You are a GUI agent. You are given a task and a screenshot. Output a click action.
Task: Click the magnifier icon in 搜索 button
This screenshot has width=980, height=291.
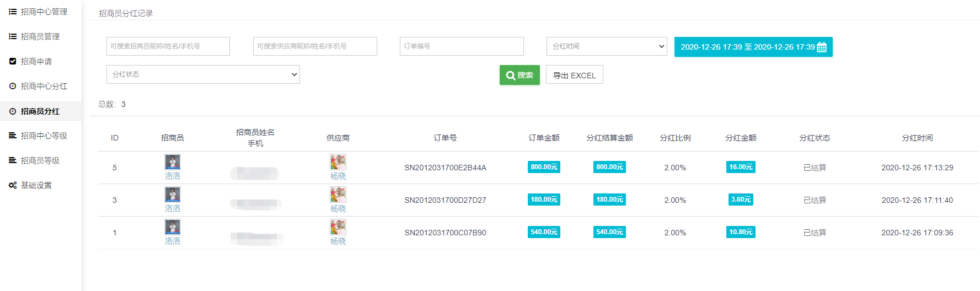[511, 76]
